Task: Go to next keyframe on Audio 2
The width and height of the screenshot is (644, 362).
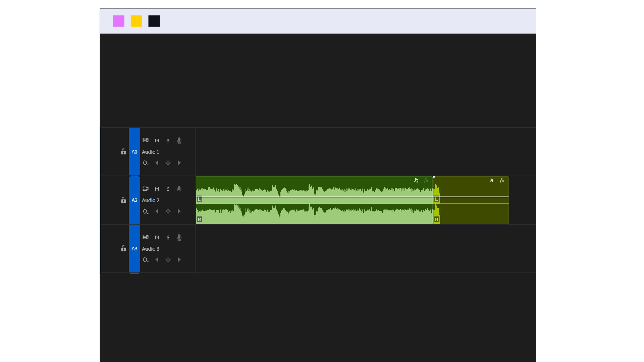Action: coord(179,211)
